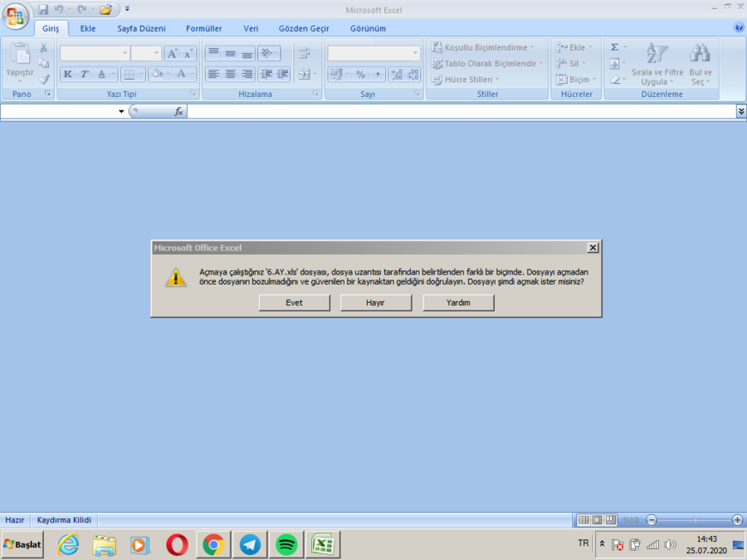Open Spotify from the taskbar
747x560 pixels.
286,544
